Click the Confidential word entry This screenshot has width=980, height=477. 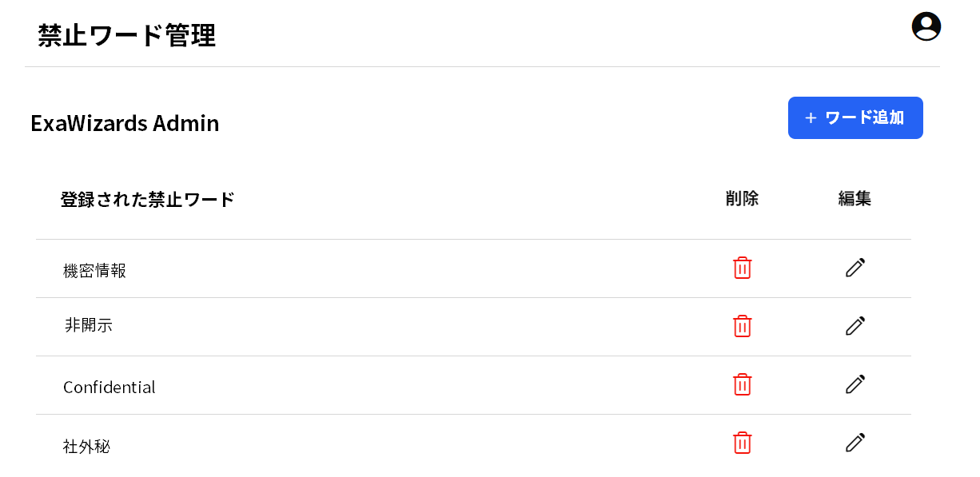pos(110,388)
